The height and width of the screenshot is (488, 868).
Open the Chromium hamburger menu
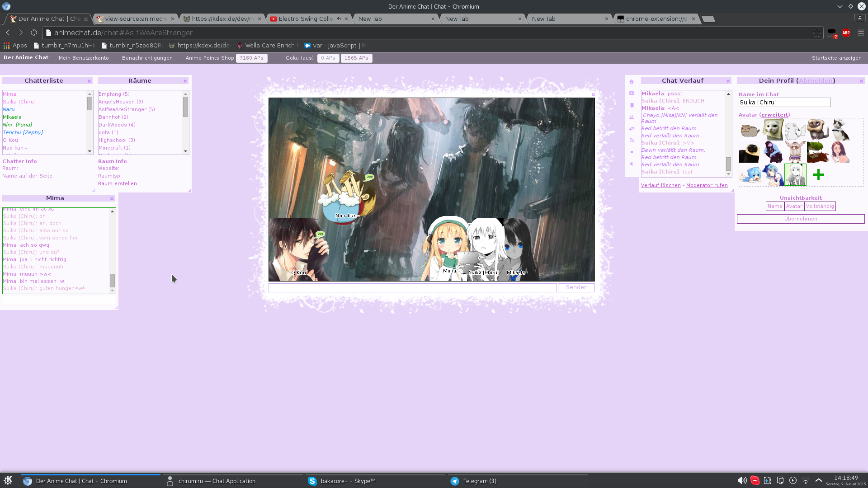pos(861,33)
